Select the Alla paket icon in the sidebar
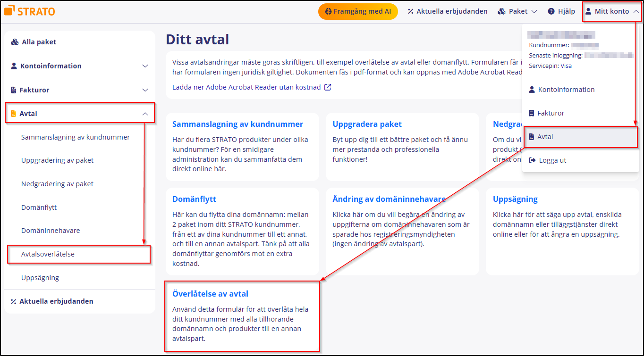644x356 pixels. point(14,41)
